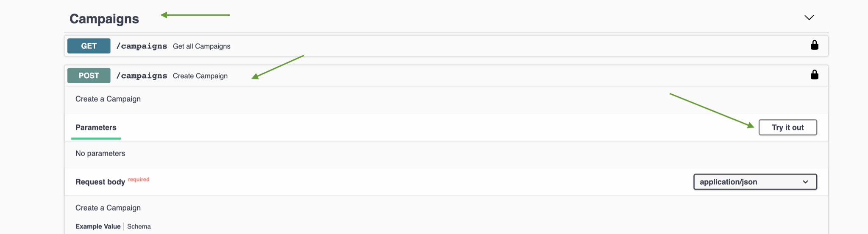Collapse the POST method badge row

[89, 76]
